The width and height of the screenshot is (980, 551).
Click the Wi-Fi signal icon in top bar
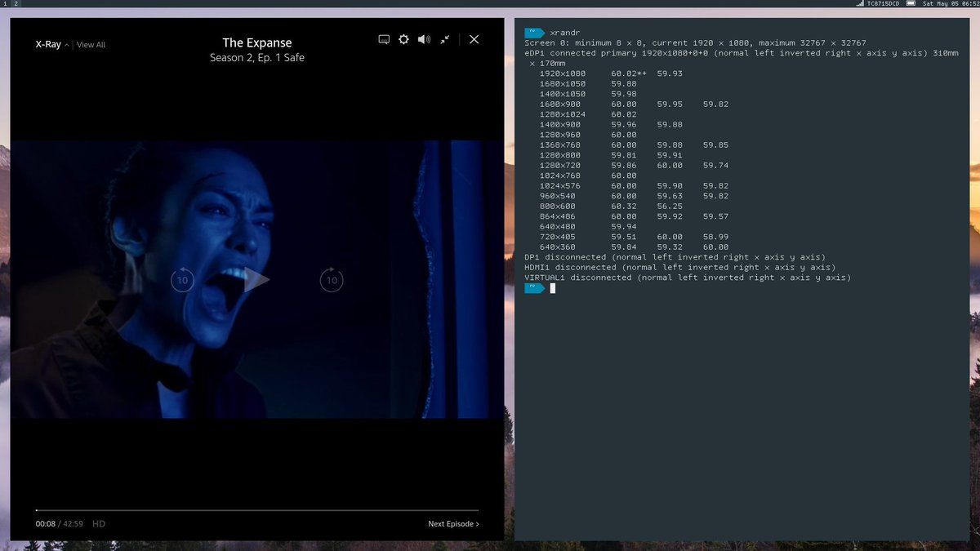tap(860, 4)
